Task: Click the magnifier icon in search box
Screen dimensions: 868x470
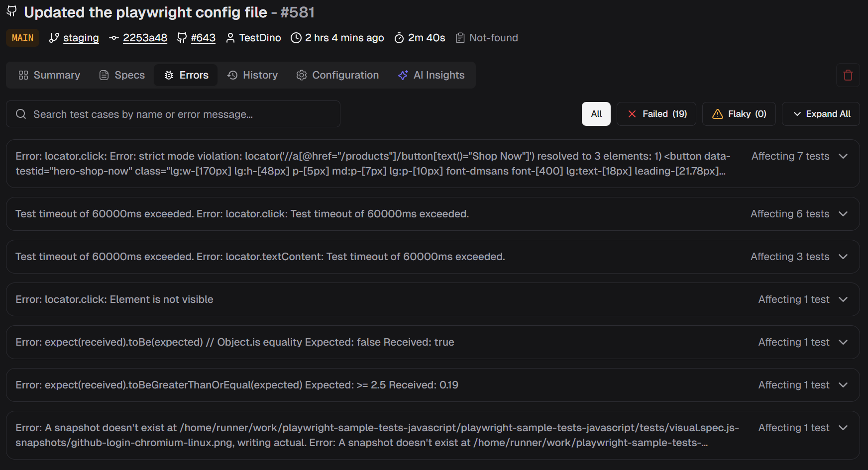Action: pyautogui.click(x=21, y=114)
